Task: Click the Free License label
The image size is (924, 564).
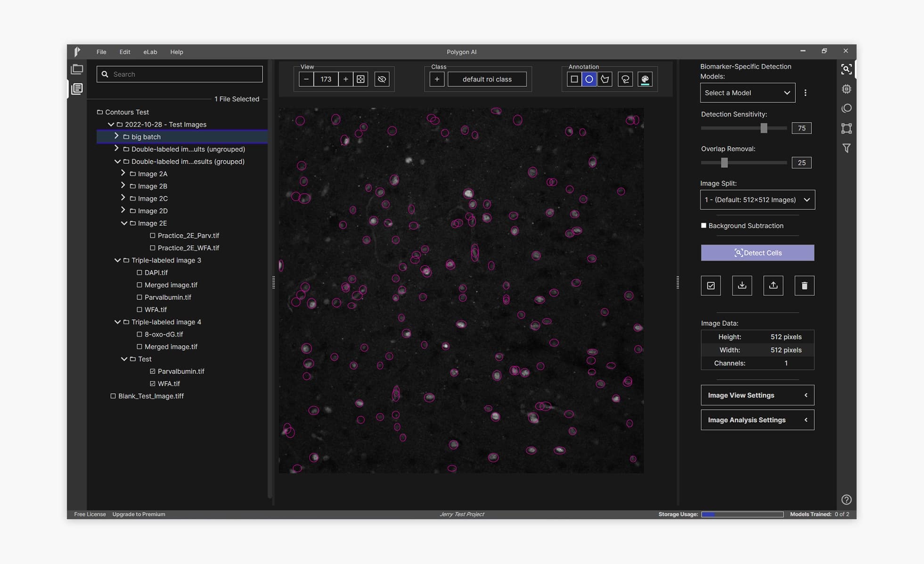Action: 90,514
